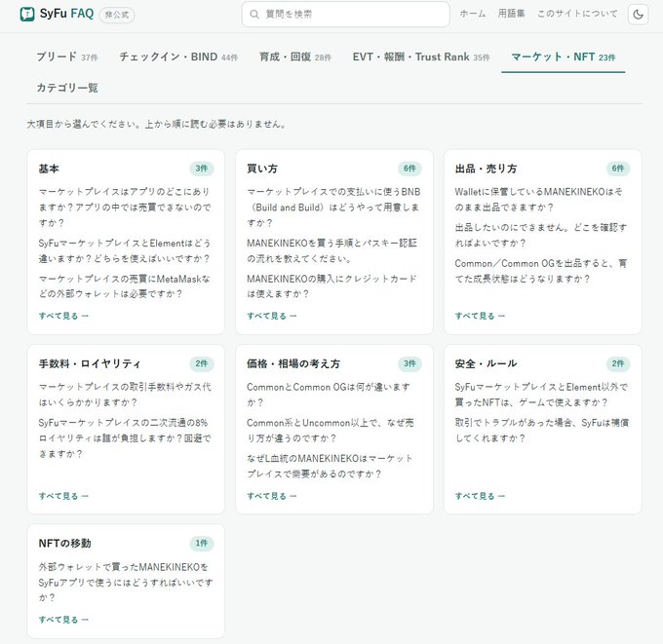Open question about being unable to list
Viewport: 663px width, 644px height.
pyautogui.click(x=541, y=235)
